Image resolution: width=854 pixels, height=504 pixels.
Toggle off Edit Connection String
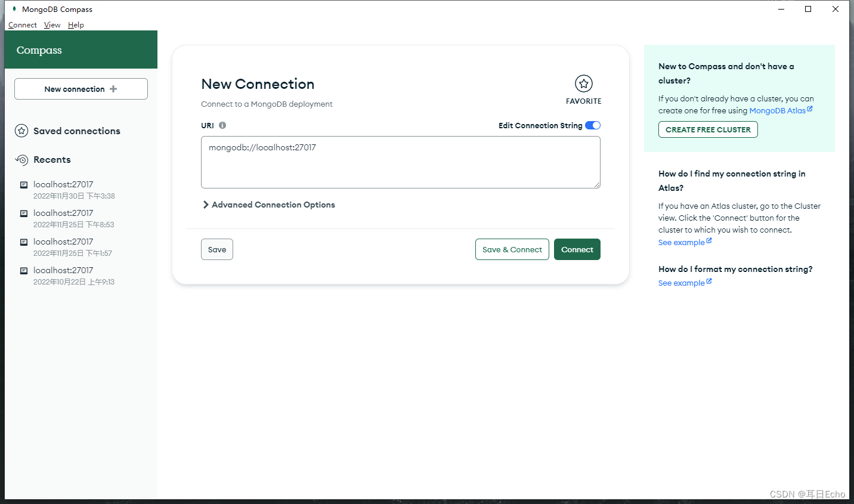pos(593,125)
